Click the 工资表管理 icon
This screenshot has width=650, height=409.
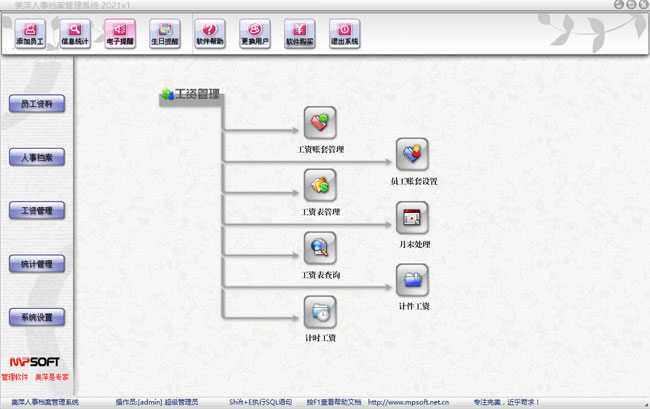point(320,185)
